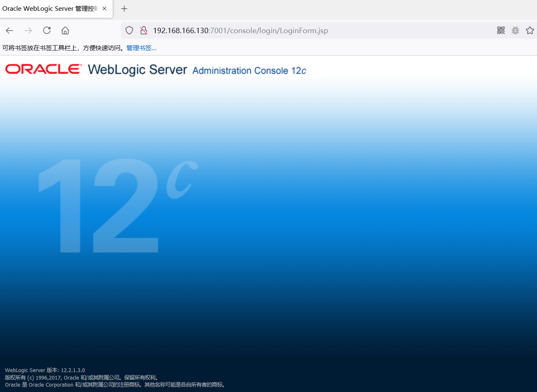Open the QR code icon in address bar
The height and width of the screenshot is (392, 537).
pos(501,30)
